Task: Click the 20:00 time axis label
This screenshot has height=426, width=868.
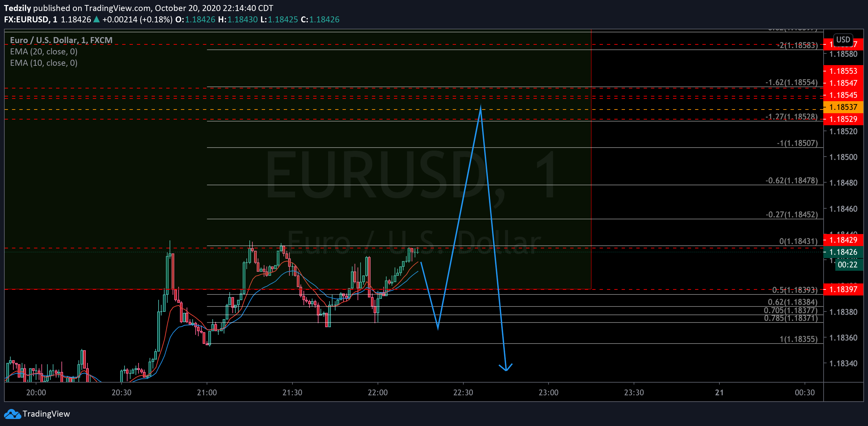Action: pyautogui.click(x=36, y=393)
